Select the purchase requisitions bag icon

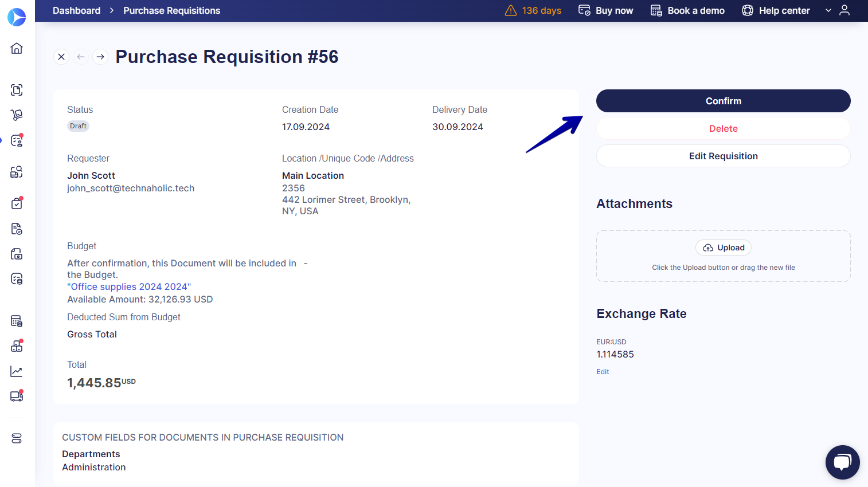click(17, 203)
